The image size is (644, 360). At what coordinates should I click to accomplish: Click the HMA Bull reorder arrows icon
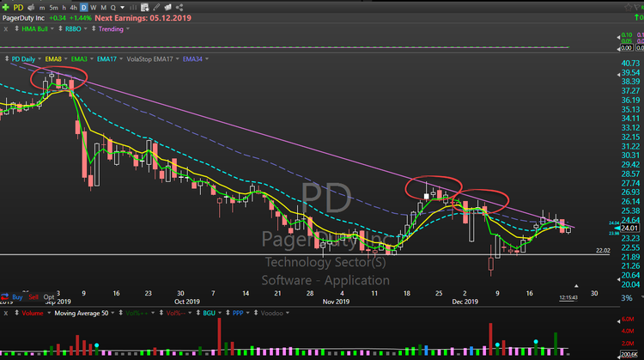point(16,28)
